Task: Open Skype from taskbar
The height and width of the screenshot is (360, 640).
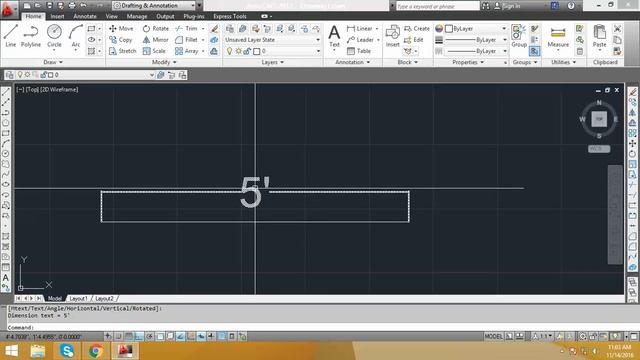Action: (67, 351)
